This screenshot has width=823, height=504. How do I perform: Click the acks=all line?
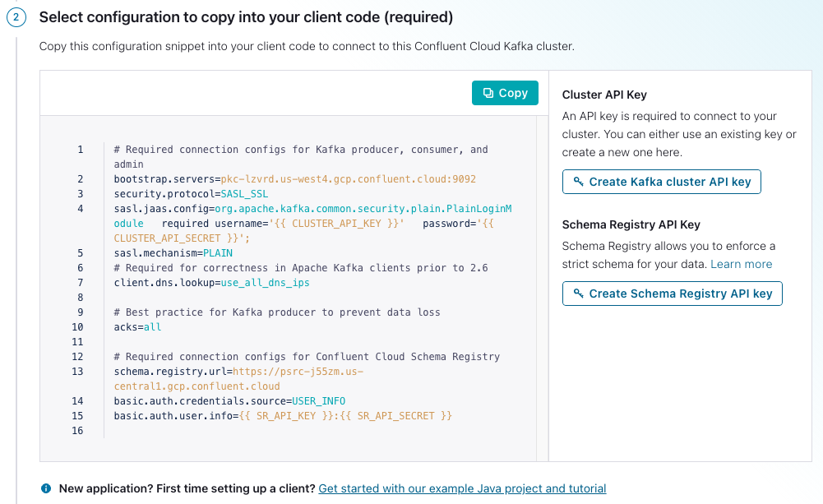coord(137,327)
